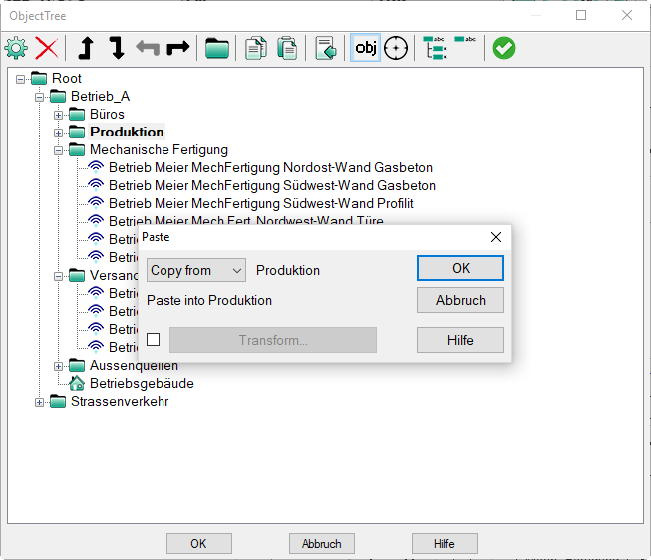Viewport: 651px width, 560px height.
Task: Click the red X delete icon
Action: click(x=47, y=48)
